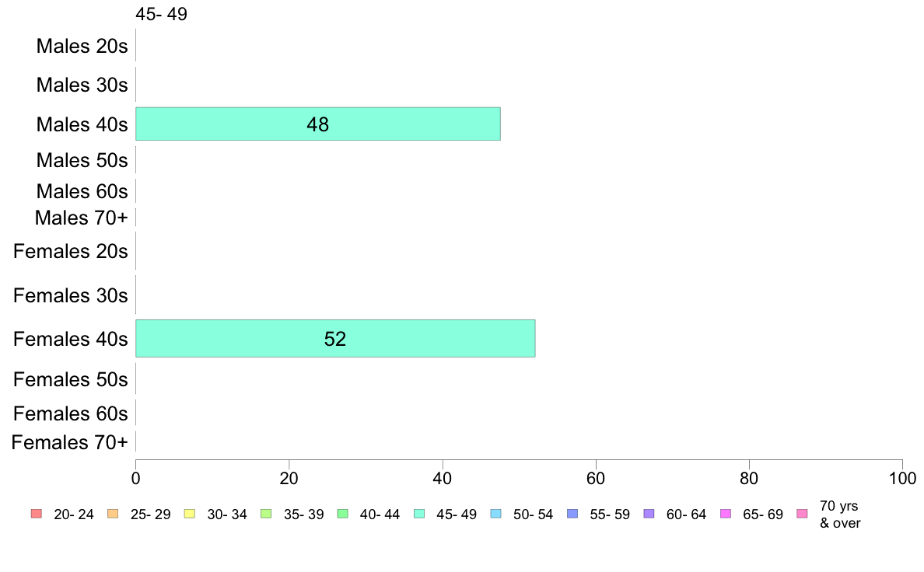The width and height of the screenshot is (924, 572).
Task: Click the 45-49 teal legend swatch
Action: coord(419,514)
